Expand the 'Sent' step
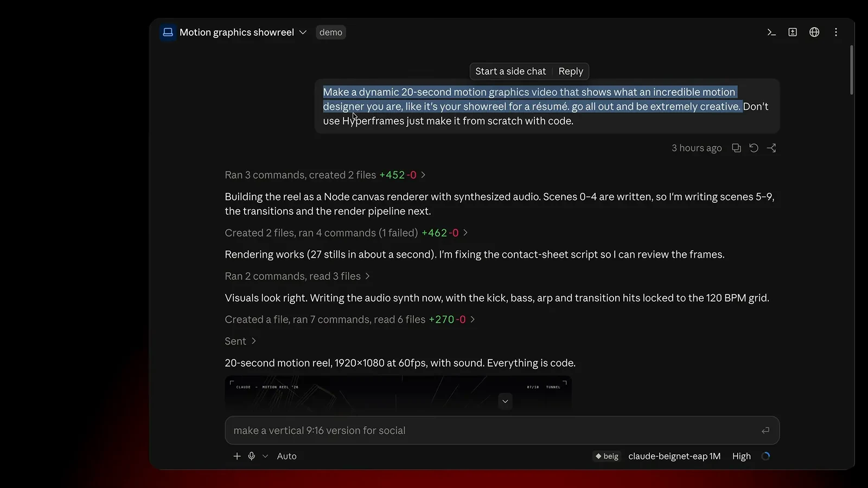Screen dimensions: 868x488 [x=240, y=342]
